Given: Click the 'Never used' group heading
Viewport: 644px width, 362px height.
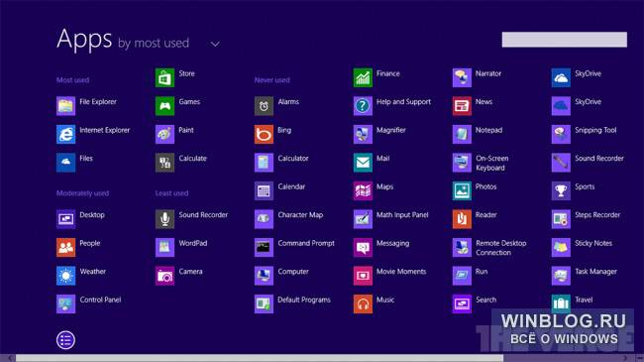Looking at the screenshot, I should [x=271, y=80].
